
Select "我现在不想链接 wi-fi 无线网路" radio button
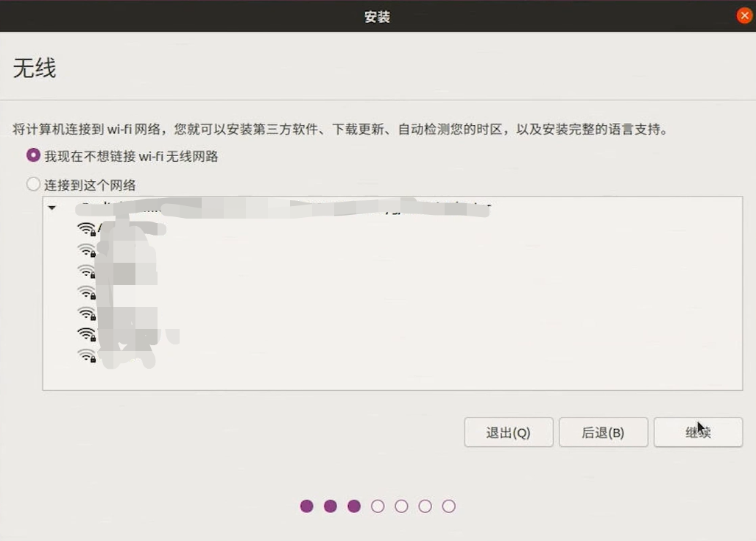pyautogui.click(x=33, y=156)
